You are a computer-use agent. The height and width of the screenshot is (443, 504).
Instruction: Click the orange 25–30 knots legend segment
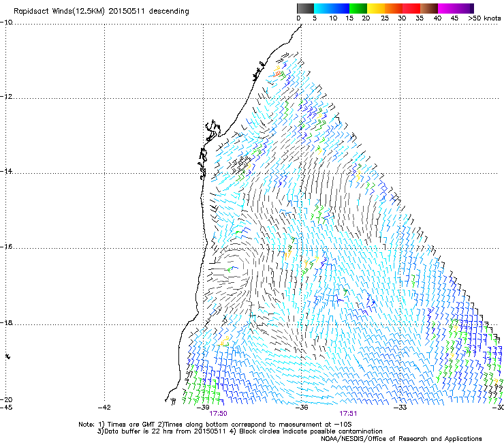pyautogui.click(x=394, y=8)
